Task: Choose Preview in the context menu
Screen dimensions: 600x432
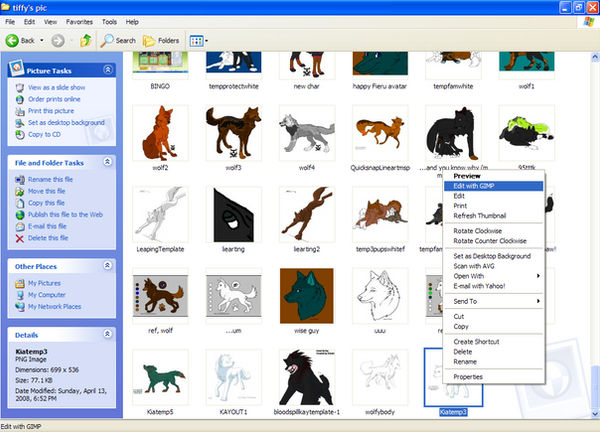Action: click(493, 176)
